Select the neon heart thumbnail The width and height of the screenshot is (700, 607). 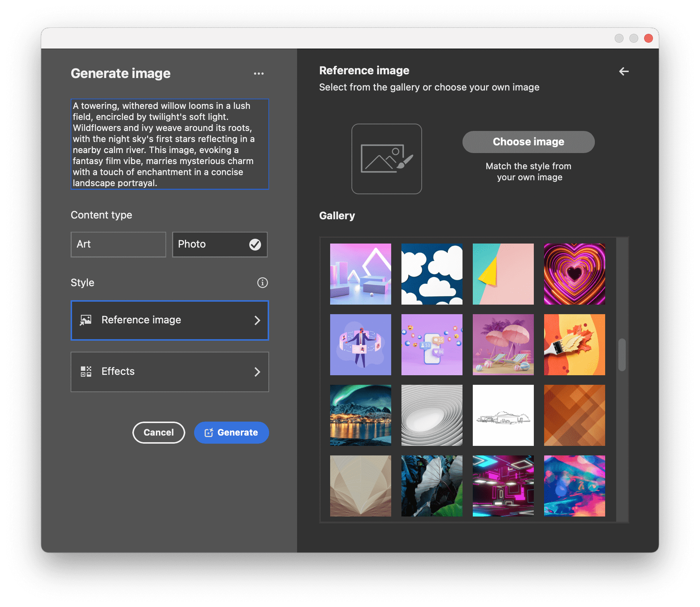point(575,274)
